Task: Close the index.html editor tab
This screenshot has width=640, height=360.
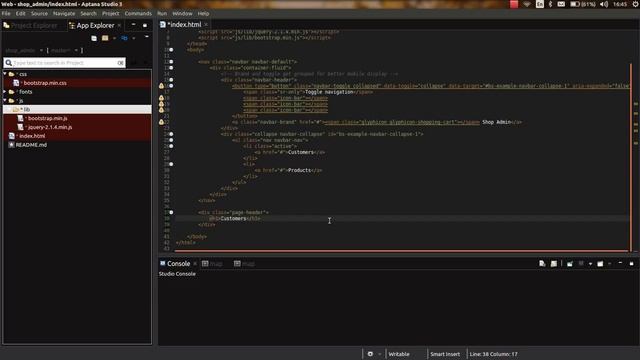Action: (x=206, y=25)
